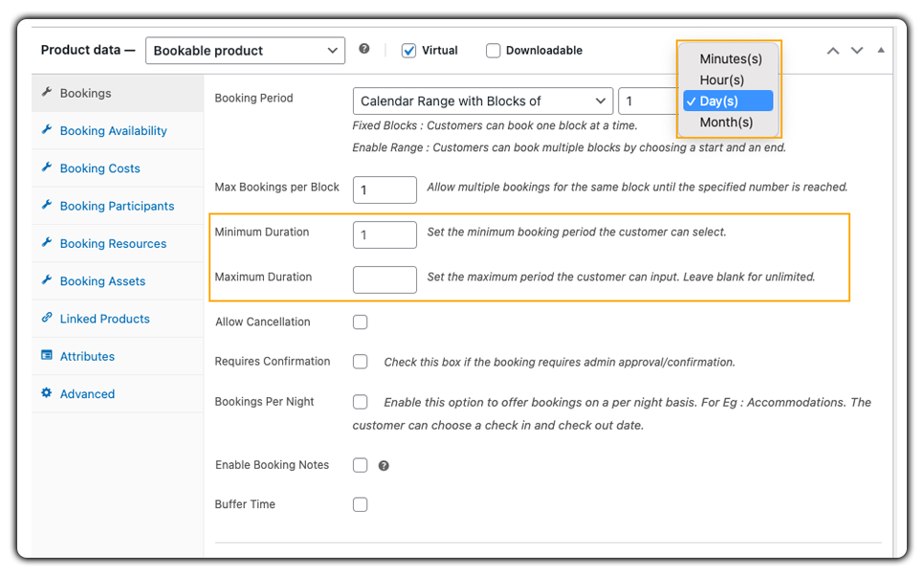Switch to the Booking Participants tab
Image resolution: width=924 pixels, height=574 pixels.
pos(118,207)
